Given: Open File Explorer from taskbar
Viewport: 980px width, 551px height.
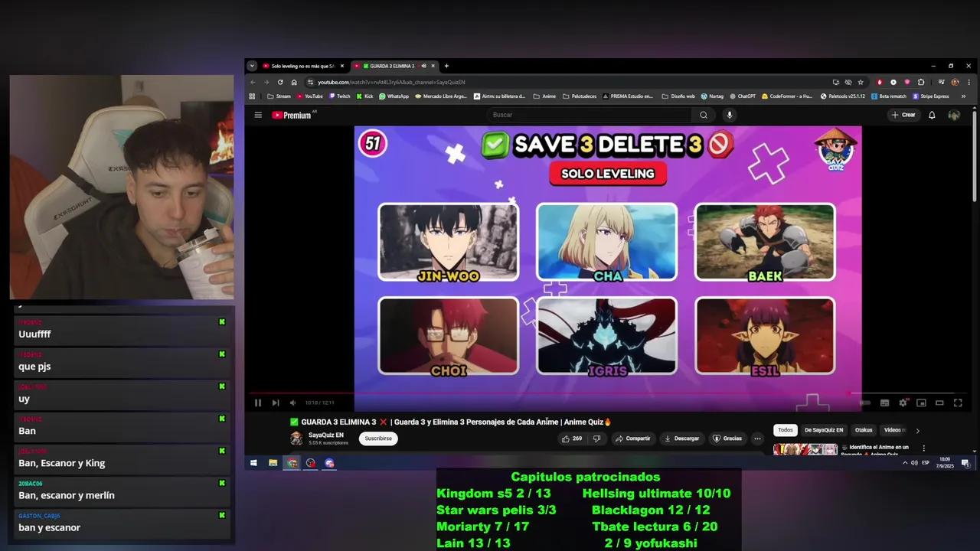Looking at the screenshot, I should coord(273,463).
